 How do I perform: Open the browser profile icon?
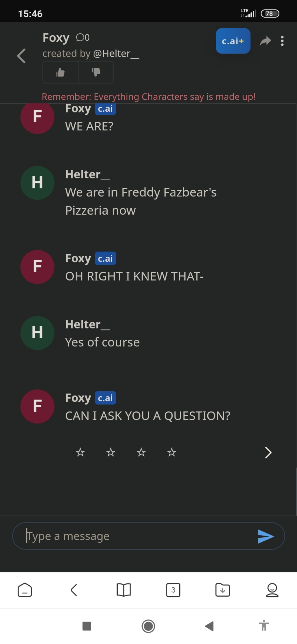click(272, 590)
